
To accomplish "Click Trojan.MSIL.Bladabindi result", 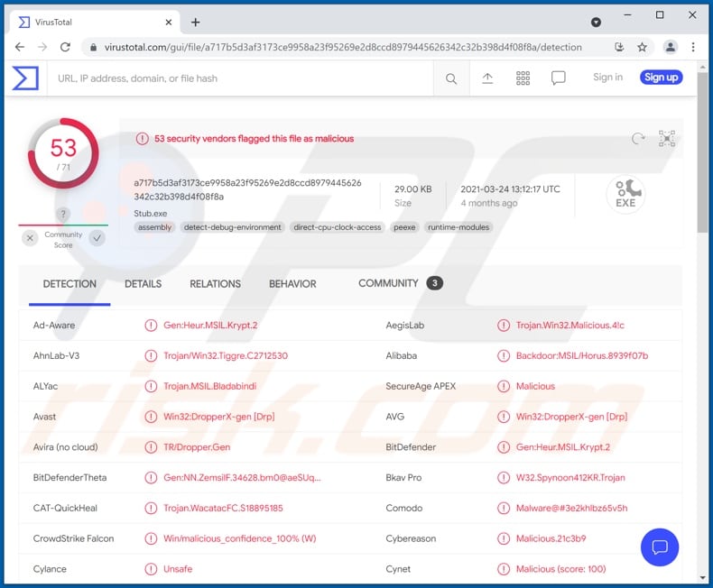I will [210, 386].
